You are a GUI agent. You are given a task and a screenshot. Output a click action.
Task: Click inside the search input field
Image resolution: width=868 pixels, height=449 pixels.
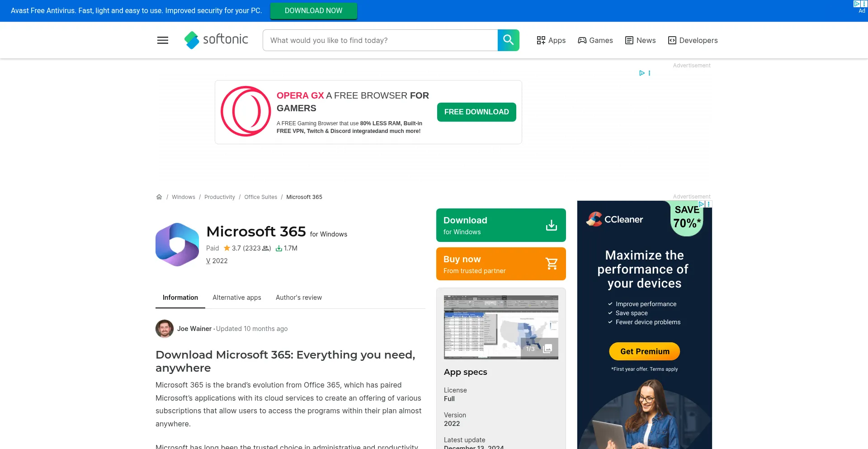pyautogui.click(x=380, y=40)
